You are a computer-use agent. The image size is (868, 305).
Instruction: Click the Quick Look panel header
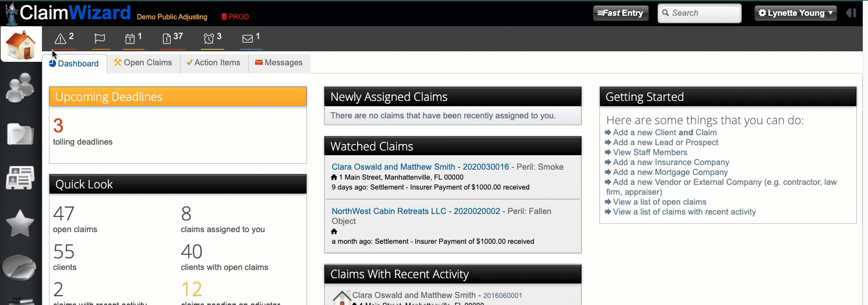pyautogui.click(x=178, y=184)
